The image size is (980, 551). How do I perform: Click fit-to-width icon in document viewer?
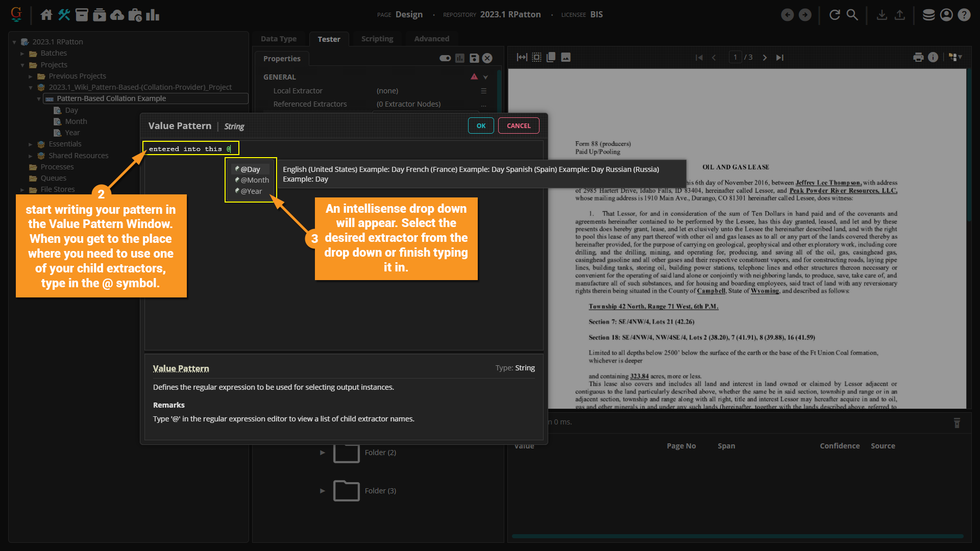click(x=522, y=57)
